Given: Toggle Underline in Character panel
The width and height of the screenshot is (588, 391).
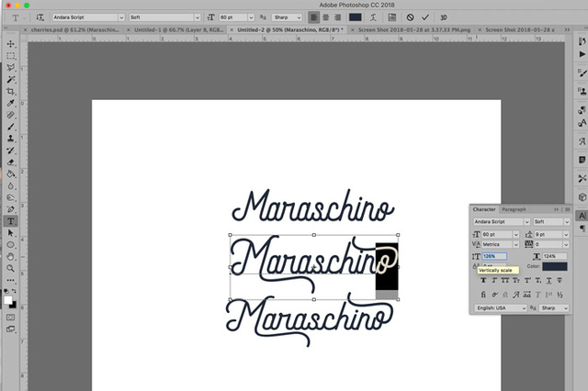Looking at the screenshot, I should (548, 280).
